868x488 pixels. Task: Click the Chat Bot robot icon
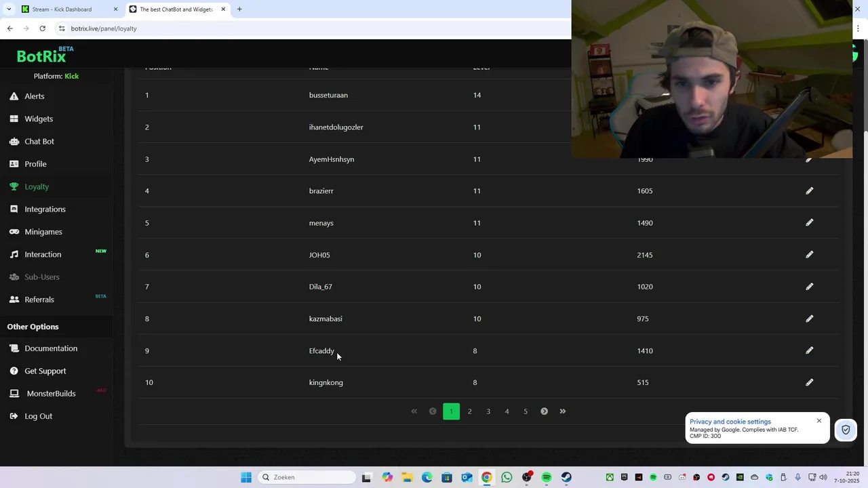(14, 142)
